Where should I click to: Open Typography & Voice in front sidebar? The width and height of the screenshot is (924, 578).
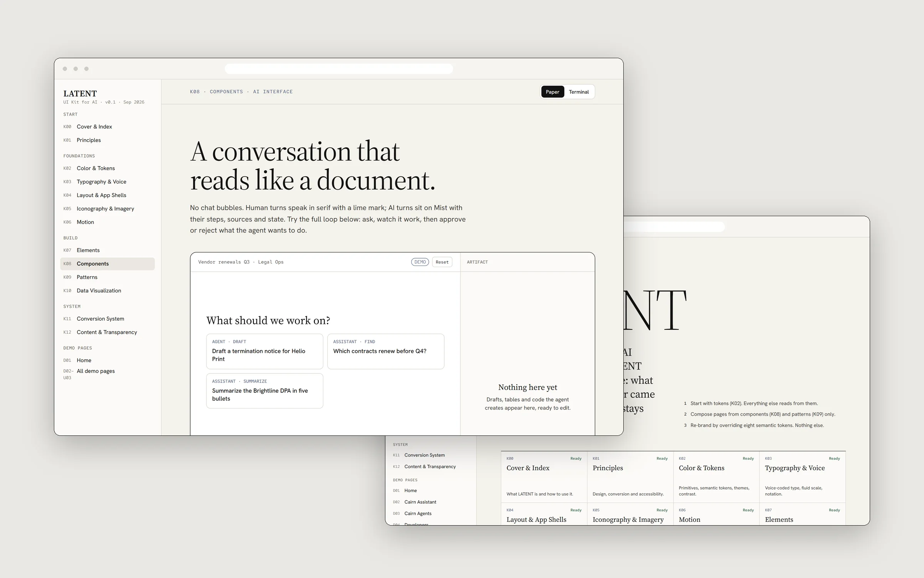[107, 181]
